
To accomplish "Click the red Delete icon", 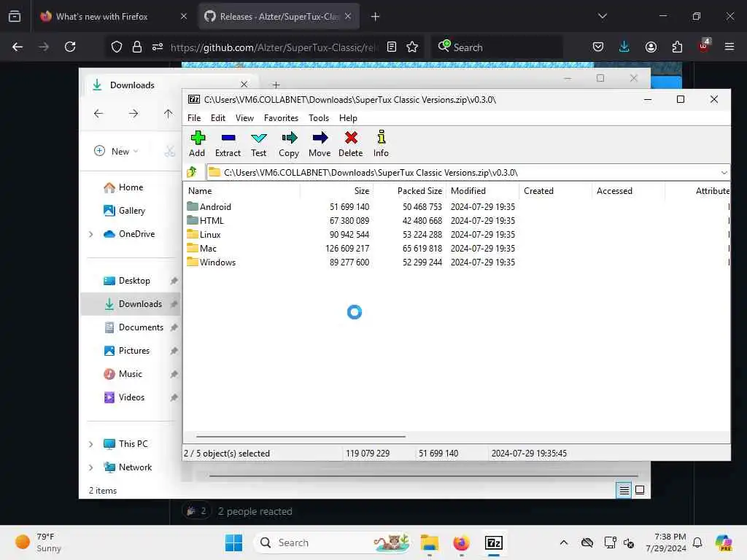I will pyautogui.click(x=351, y=144).
